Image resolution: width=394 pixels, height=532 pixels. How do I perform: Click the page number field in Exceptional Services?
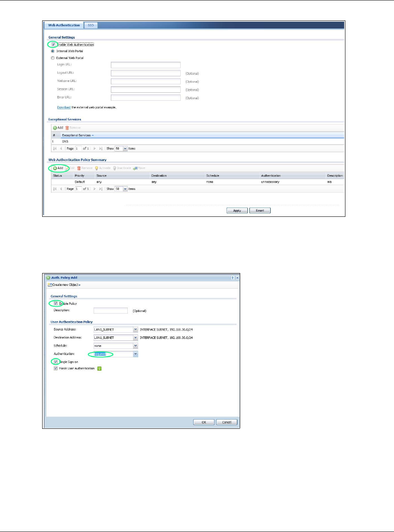tap(78, 149)
